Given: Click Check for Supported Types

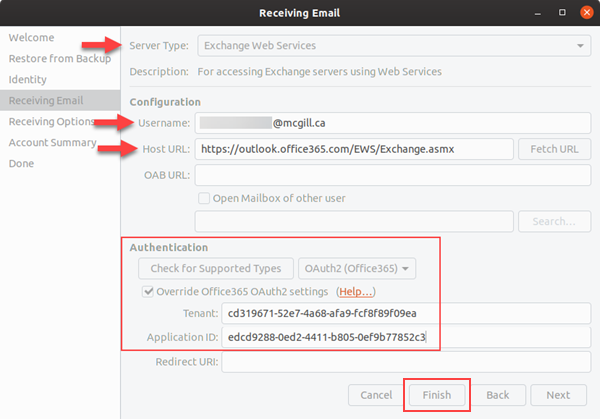Looking at the screenshot, I should pyautogui.click(x=216, y=269).
